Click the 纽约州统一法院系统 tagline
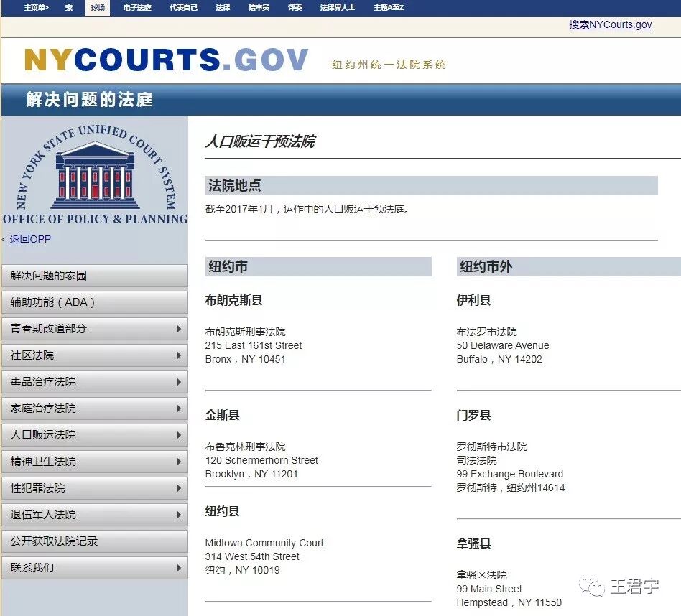This screenshot has width=681, height=616. (389, 65)
